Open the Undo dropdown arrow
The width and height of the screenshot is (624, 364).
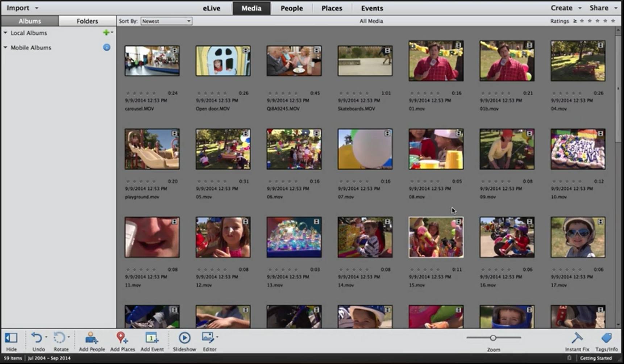tap(46, 337)
